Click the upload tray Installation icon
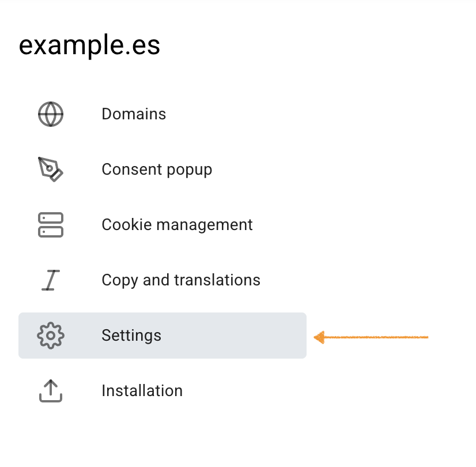 click(51, 391)
